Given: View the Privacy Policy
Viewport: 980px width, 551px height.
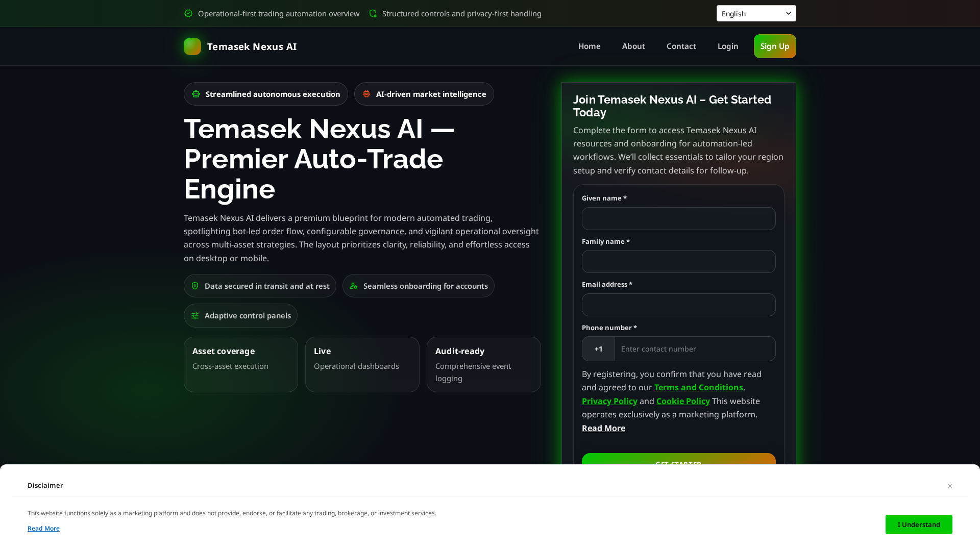Looking at the screenshot, I should coord(609,401).
